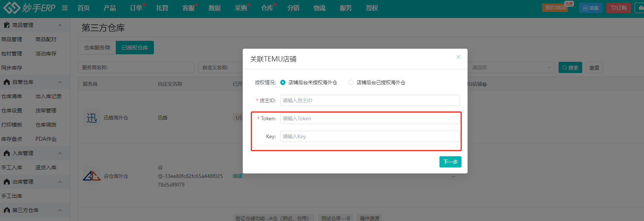The height and width of the screenshot is (221, 644).
Task: Open 分销 menu in top navigation
Action: pyautogui.click(x=293, y=8)
